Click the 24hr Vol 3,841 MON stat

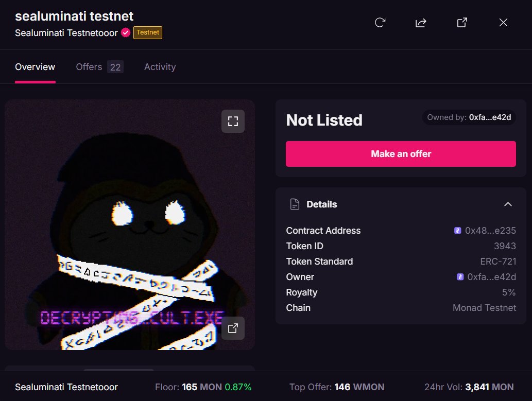point(469,387)
